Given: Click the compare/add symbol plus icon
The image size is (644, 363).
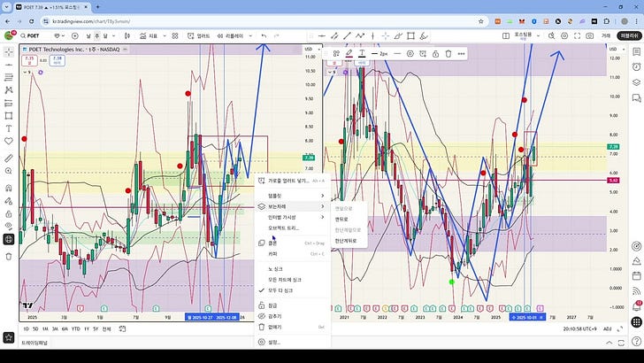Looking at the screenshot, I should click(x=74, y=36).
